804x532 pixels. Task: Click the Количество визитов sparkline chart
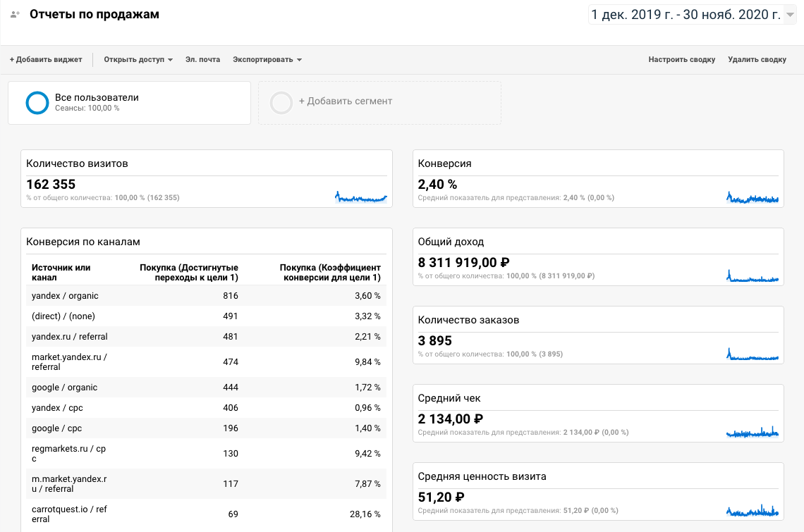click(361, 197)
